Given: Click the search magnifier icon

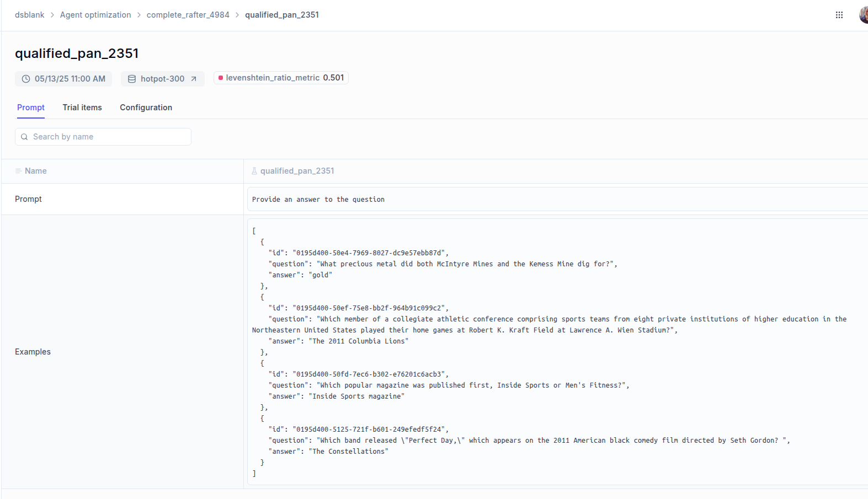Looking at the screenshot, I should 24,137.
